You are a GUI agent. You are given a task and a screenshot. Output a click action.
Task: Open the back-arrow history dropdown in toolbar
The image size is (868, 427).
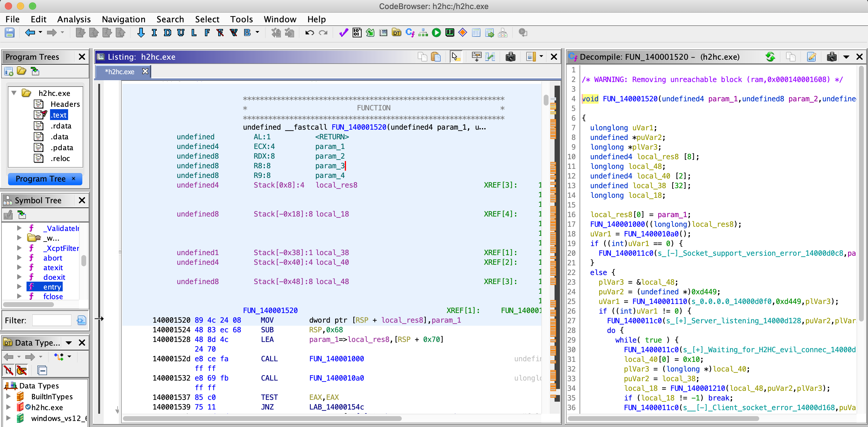coord(40,32)
